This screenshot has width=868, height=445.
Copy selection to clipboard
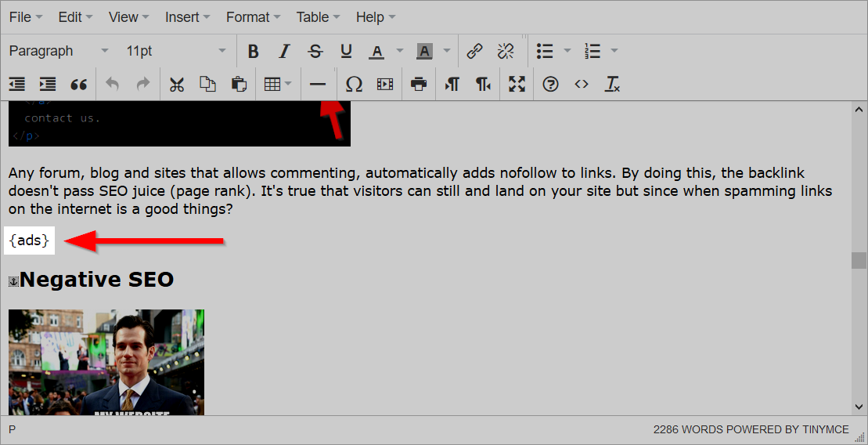coord(207,85)
